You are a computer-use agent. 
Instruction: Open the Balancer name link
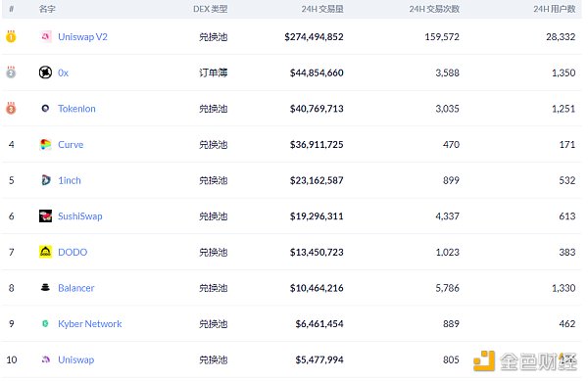(76, 288)
